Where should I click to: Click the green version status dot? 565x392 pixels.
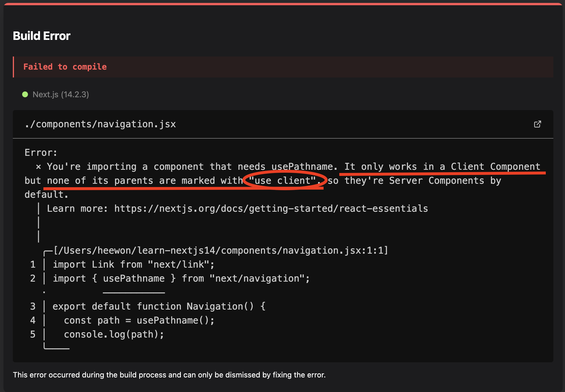(25, 94)
